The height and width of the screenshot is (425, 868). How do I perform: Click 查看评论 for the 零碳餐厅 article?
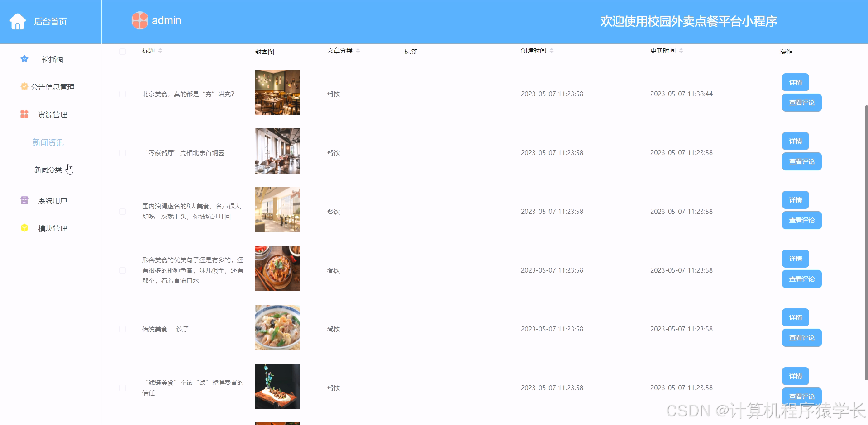point(801,161)
